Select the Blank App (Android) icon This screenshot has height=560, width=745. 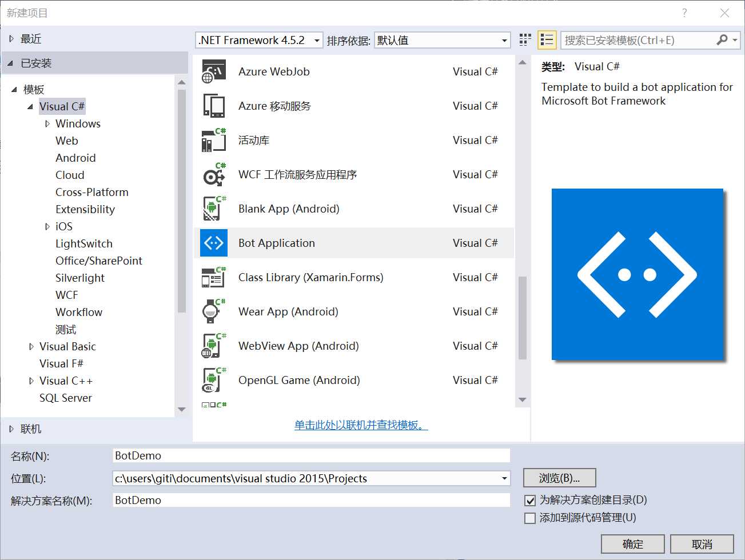214,209
